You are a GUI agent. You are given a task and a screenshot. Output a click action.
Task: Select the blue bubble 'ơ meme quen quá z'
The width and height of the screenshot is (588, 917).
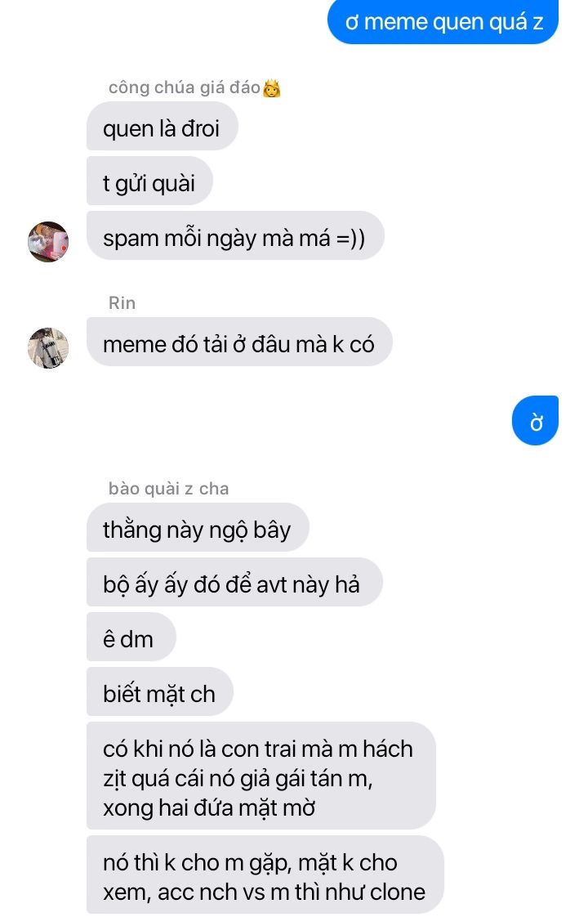443,22
